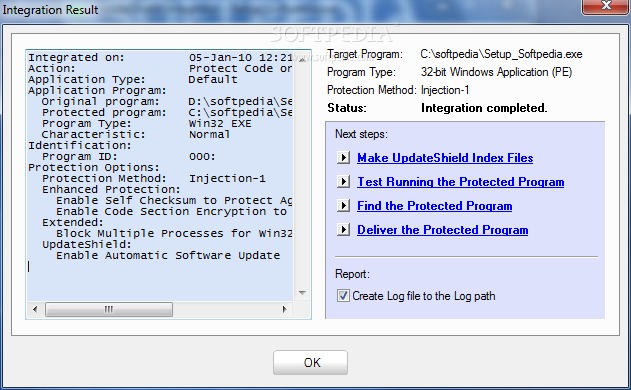Close the Integration Result dialog
Screen dimensions: 631x390
tap(605, 6)
